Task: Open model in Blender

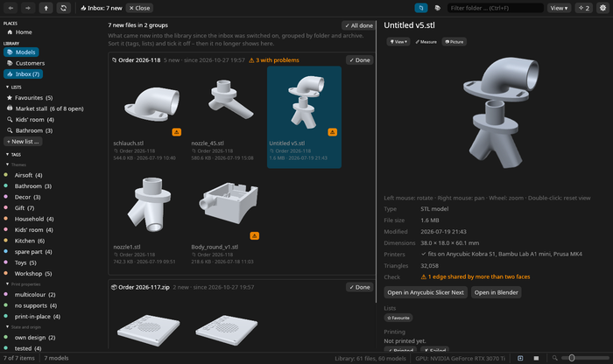Action: pyautogui.click(x=497, y=292)
